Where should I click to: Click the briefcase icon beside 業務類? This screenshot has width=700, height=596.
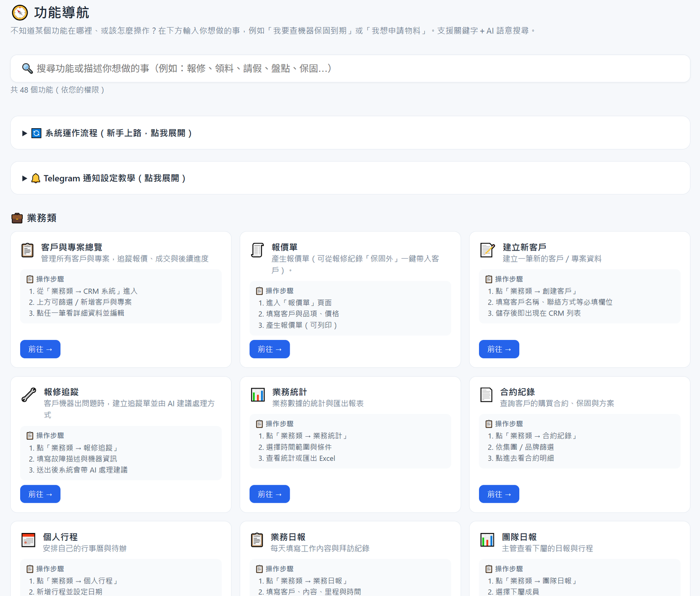tap(17, 218)
